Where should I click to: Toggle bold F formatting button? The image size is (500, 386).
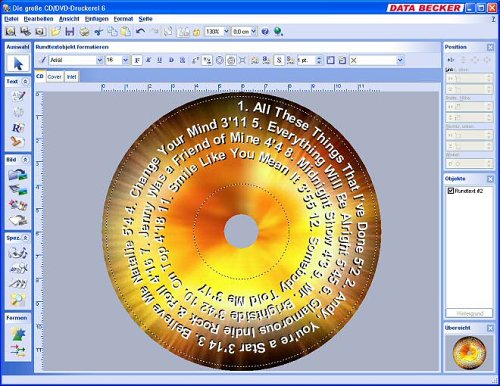tap(137, 60)
